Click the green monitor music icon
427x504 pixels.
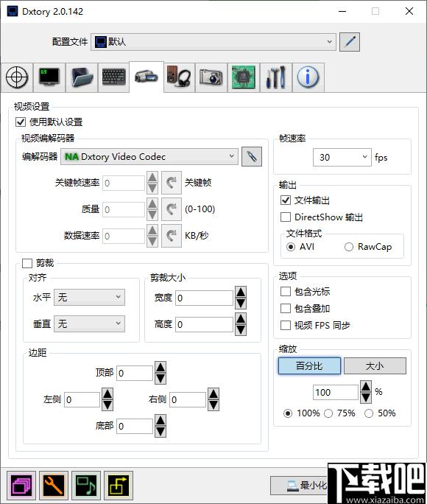[x=86, y=486]
